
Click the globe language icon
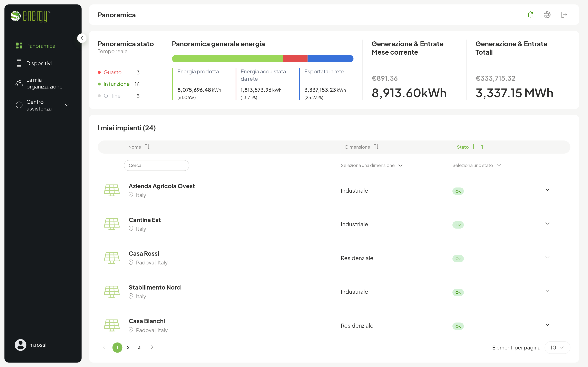tap(547, 15)
